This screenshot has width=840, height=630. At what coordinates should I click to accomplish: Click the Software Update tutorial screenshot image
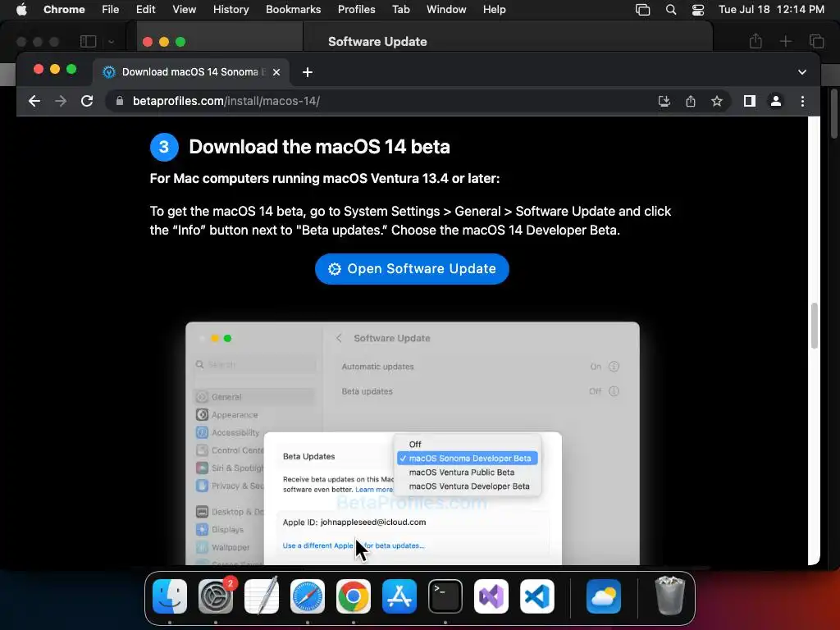(413, 443)
